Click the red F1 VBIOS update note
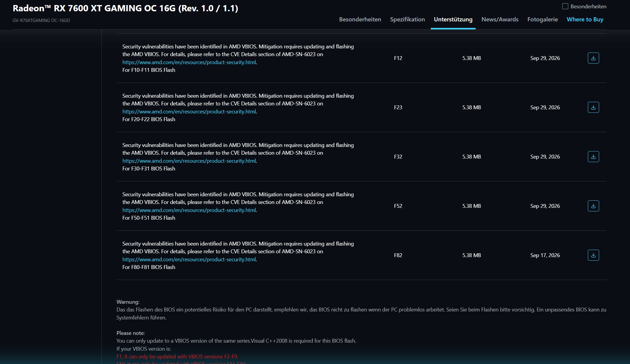This screenshot has height=364, width=630. (177, 356)
